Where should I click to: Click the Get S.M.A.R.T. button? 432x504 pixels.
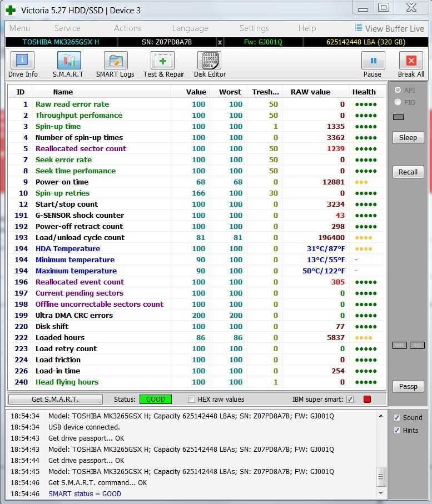click(56, 399)
